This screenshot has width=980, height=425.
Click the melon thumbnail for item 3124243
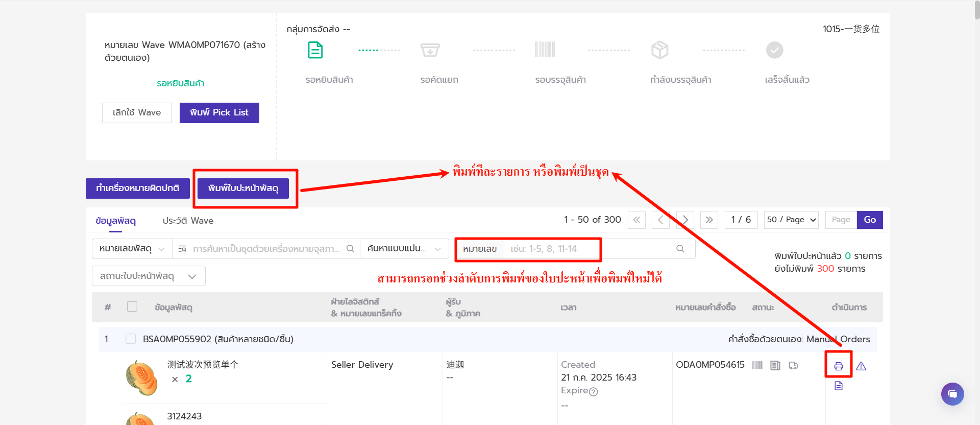[141, 419]
